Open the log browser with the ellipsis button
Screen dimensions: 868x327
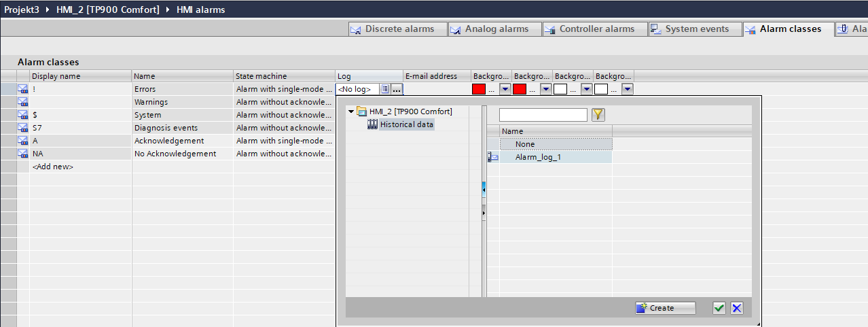point(397,89)
